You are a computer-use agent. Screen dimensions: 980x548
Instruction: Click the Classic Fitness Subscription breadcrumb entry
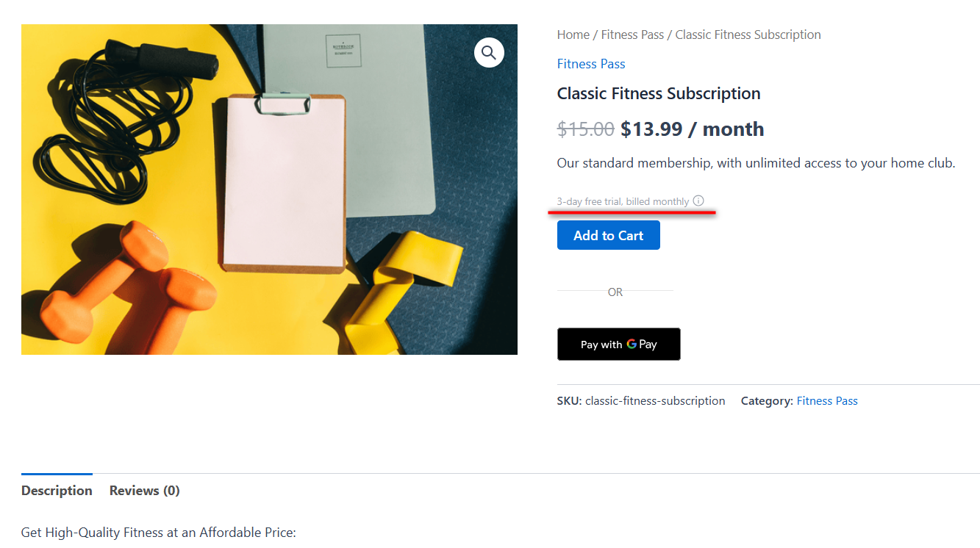tap(748, 34)
